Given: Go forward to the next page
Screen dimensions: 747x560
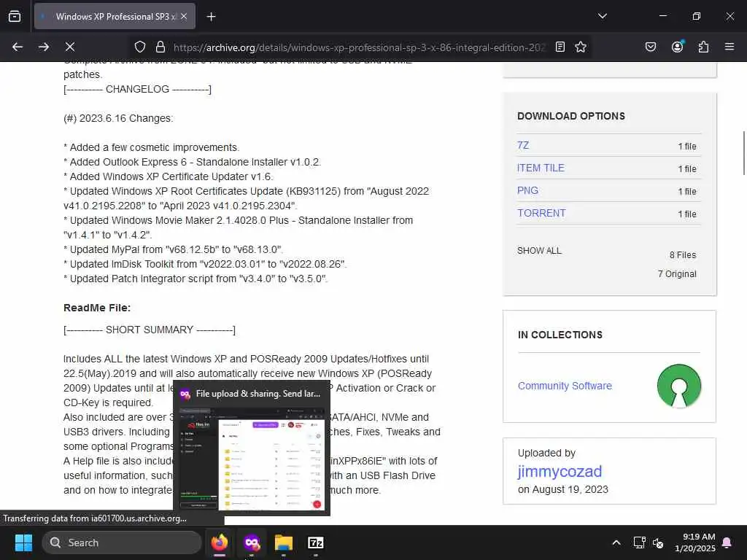Looking at the screenshot, I should point(44,47).
